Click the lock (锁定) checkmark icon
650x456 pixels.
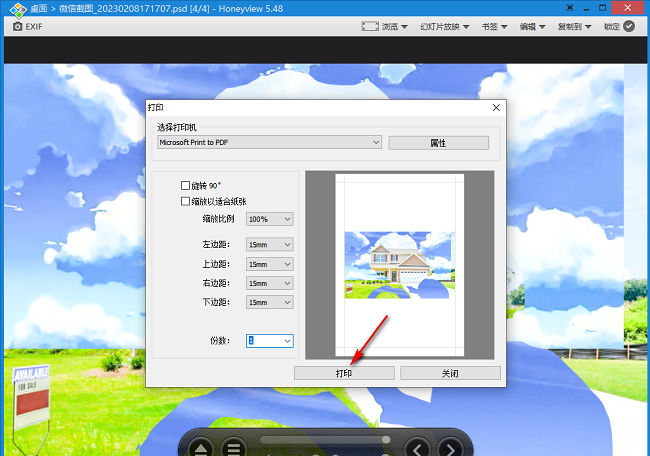[628, 27]
